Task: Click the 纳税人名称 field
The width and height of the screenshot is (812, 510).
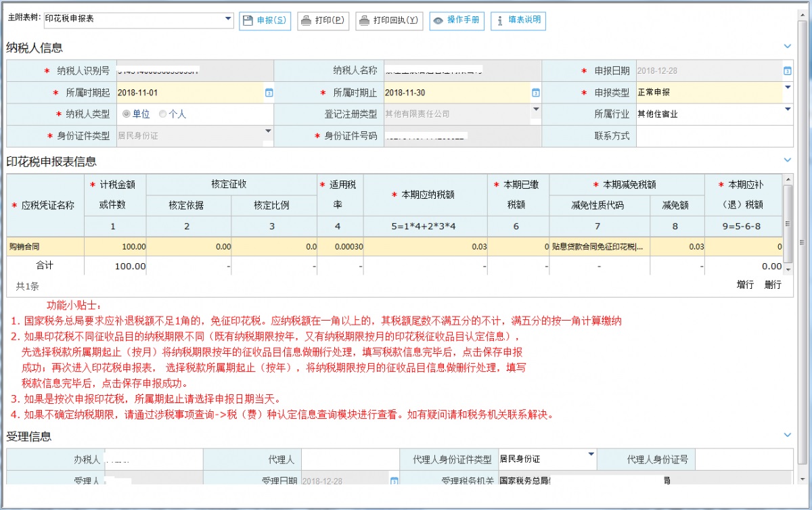Action: pos(462,71)
